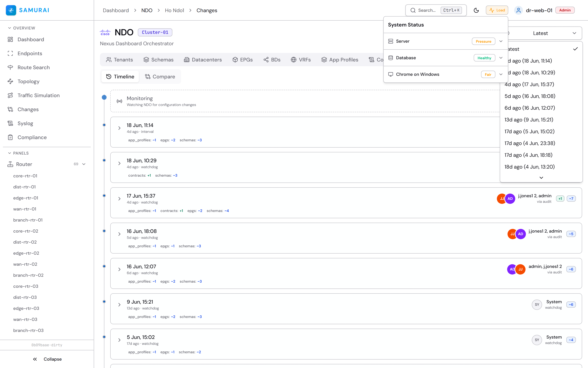Expand the Server status details
Image resolution: width=588 pixels, height=368 pixels.
[x=501, y=41]
